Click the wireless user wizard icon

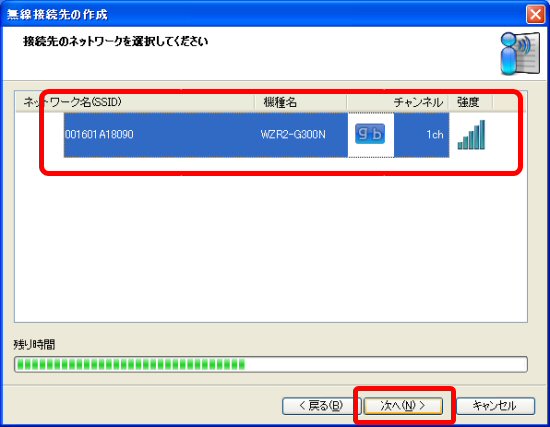tap(520, 53)
